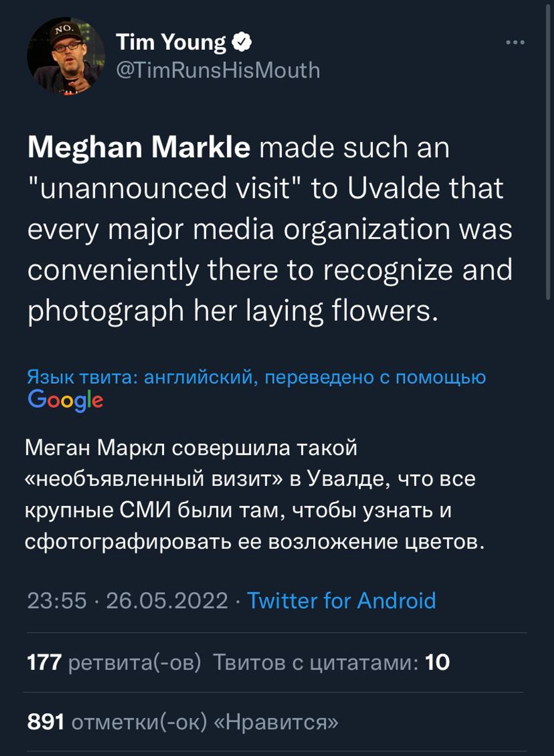Click Tim Young's profile avatar

pyautogui.click(x=66, y=56)
